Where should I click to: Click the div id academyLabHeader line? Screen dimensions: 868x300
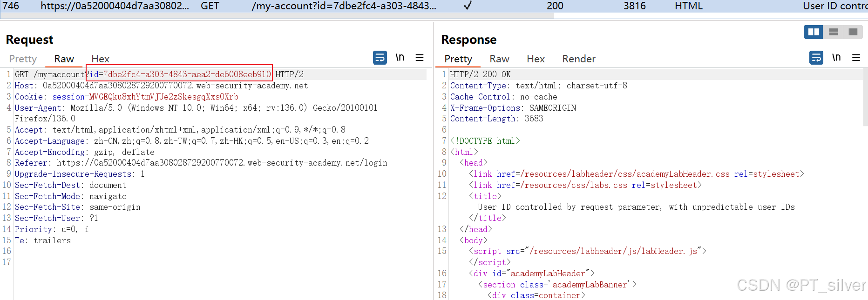[x=531, y=273]
